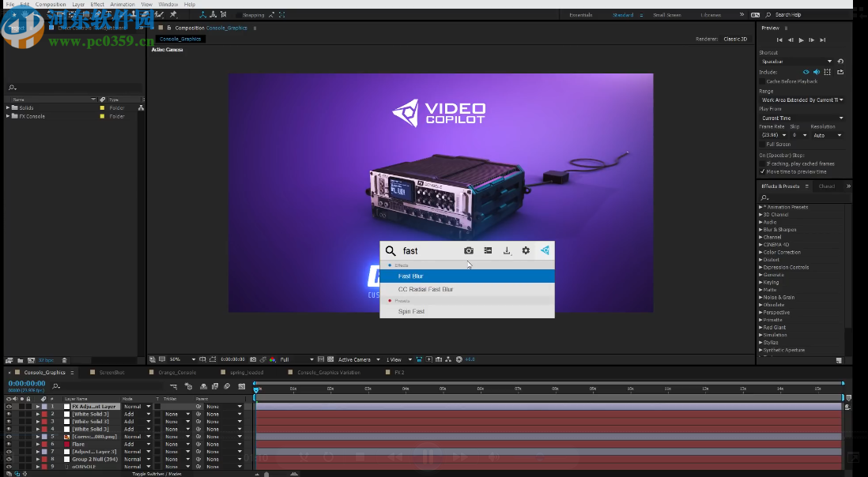868x477 pixels.
Task: Select the Hand tool in the toolbar
Action: tap(24, 14)
